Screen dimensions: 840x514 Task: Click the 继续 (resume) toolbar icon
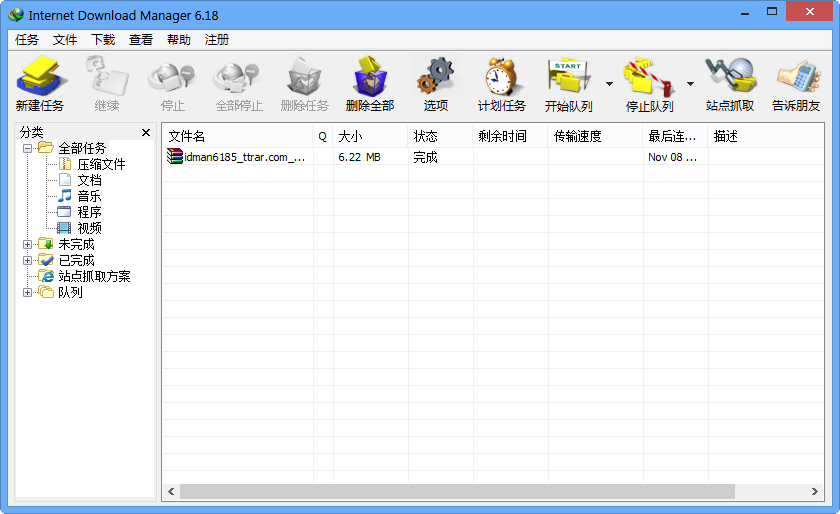click(x=107, y=85)
